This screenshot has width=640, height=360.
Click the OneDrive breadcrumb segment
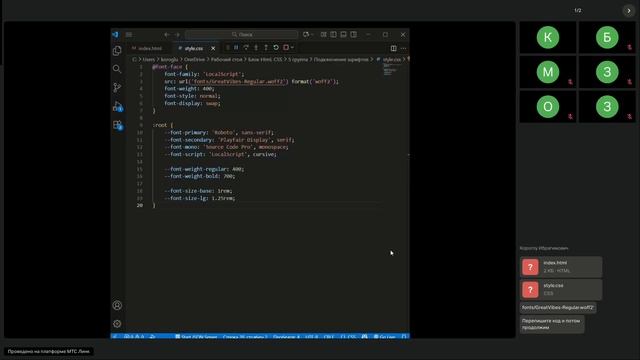(194, 60)
